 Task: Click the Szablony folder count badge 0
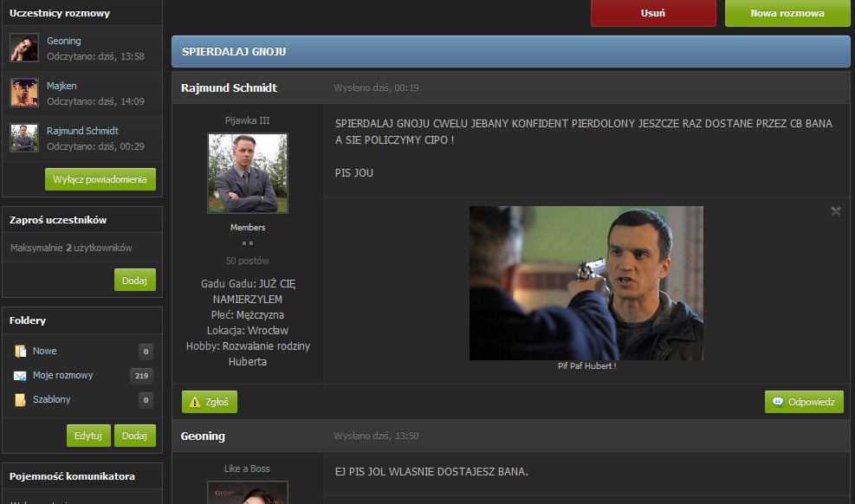click(146, 400)
